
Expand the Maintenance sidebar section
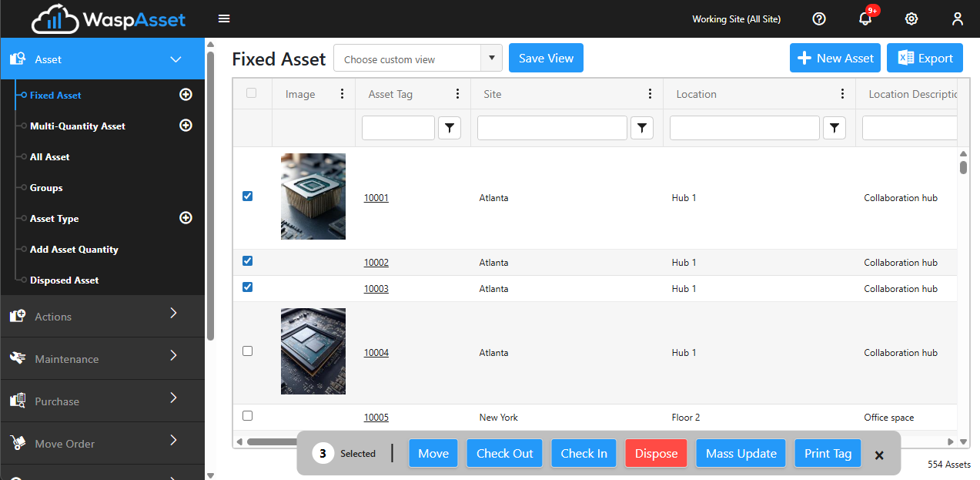(x=173, y=355)
